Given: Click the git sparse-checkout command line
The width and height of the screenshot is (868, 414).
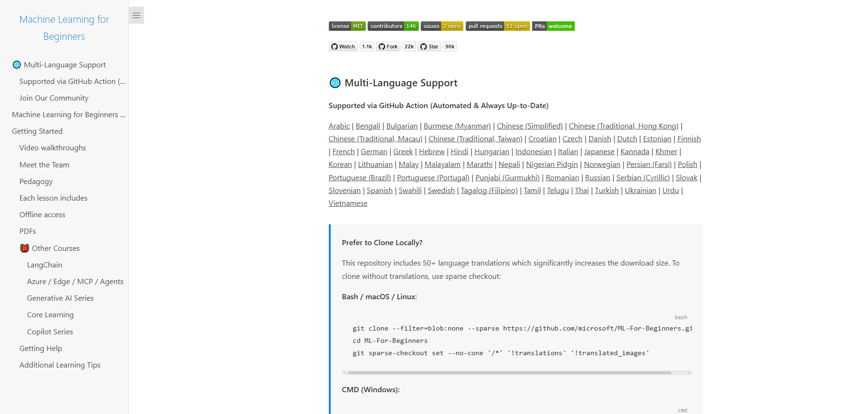Looking at the screenshot, I should [x=501, y=353].
